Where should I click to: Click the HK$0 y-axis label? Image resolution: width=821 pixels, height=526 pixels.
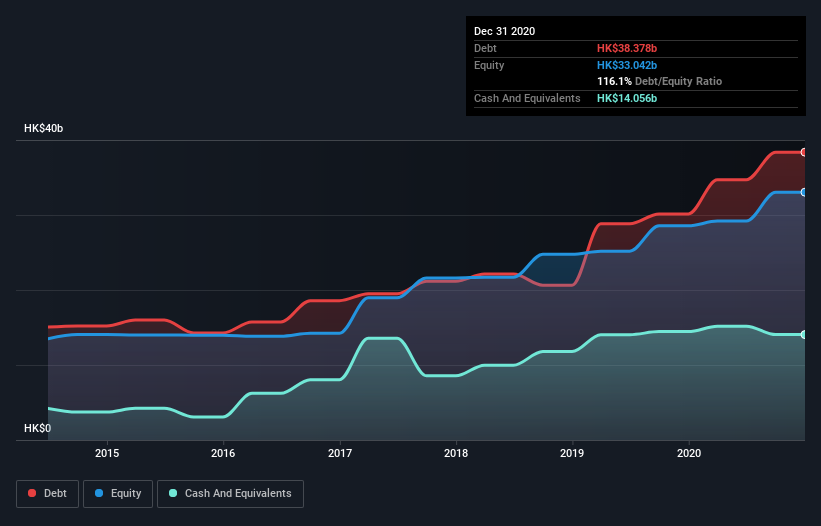(38, 429)
